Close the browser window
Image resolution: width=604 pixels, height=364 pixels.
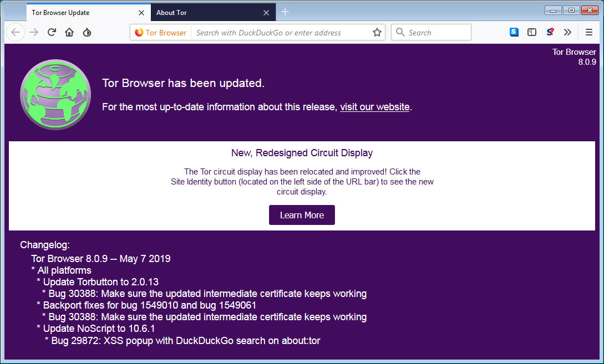[x=590, y=11]
